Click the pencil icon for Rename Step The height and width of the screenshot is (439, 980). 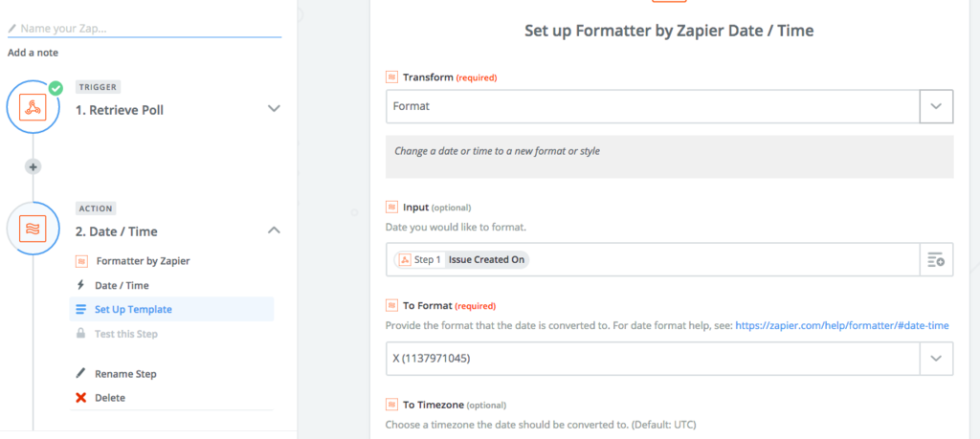80,374
